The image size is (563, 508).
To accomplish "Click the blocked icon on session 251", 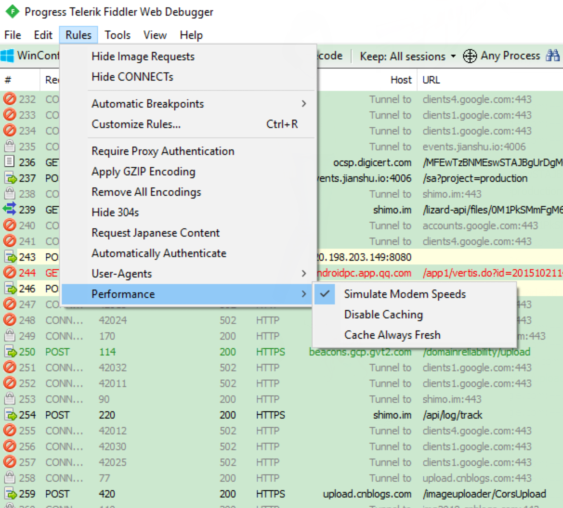I will pos(10,367).
